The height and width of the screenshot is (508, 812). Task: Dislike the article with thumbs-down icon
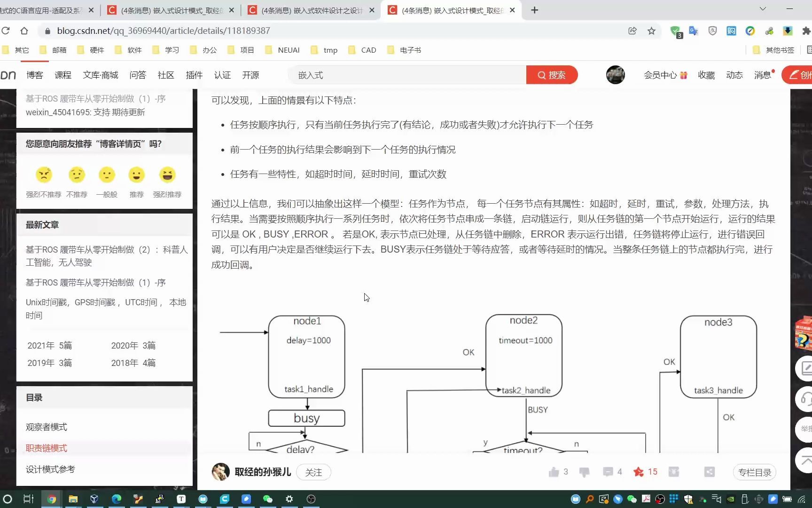click(585, 472)
